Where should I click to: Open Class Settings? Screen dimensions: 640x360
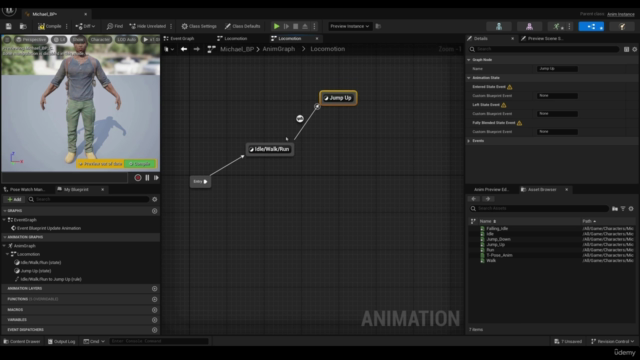click(x=199, y=26)
